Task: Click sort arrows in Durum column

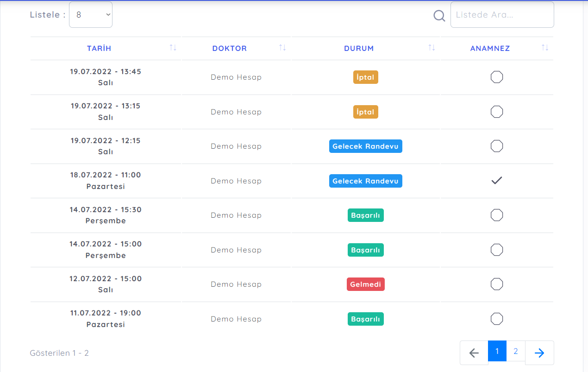Action: click(x=432, y=48)
